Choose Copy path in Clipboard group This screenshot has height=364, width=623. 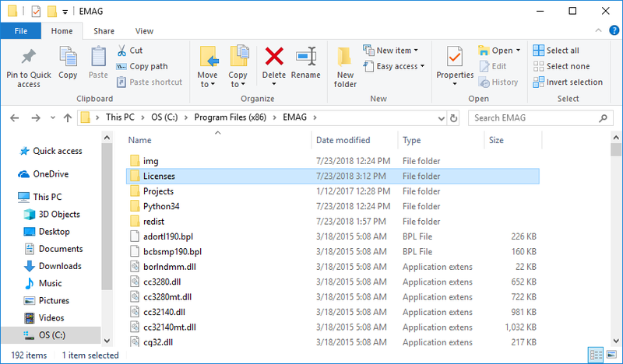(142, 66)
